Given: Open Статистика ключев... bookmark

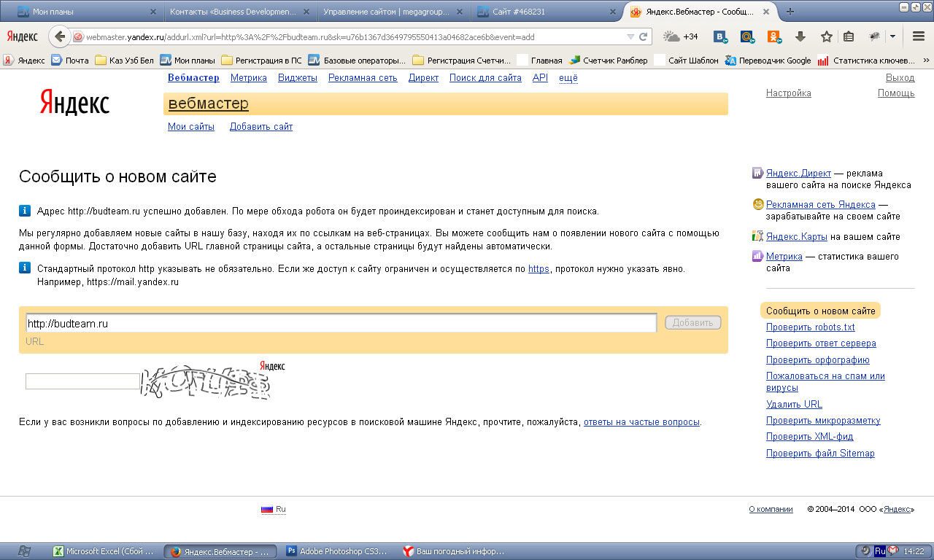Looking at the screenshot, I should 866,61.
